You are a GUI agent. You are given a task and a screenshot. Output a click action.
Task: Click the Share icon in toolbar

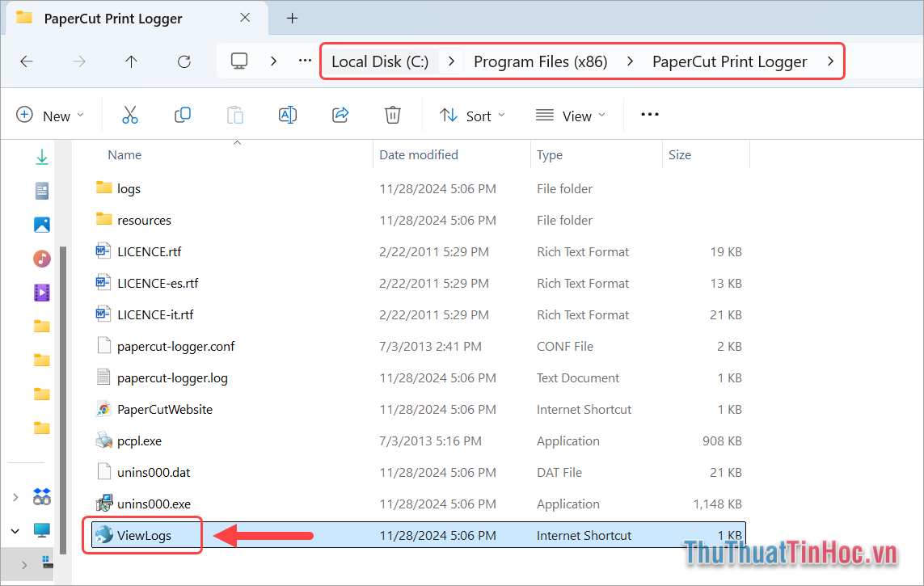(x=340, y=115)
